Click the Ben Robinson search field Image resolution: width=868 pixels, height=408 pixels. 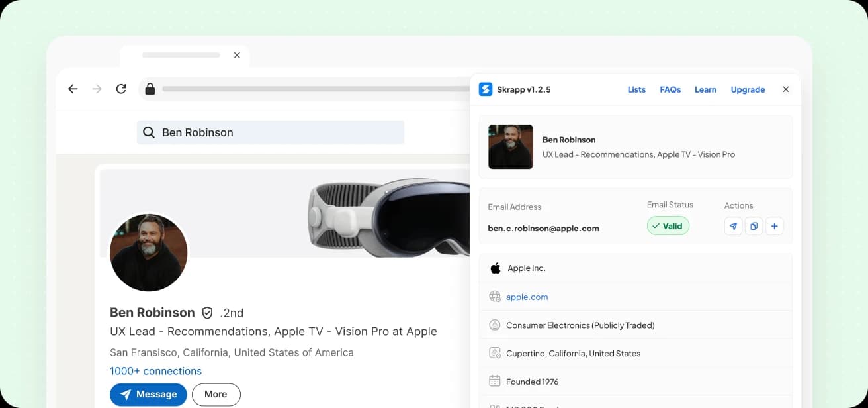point(271,132)
